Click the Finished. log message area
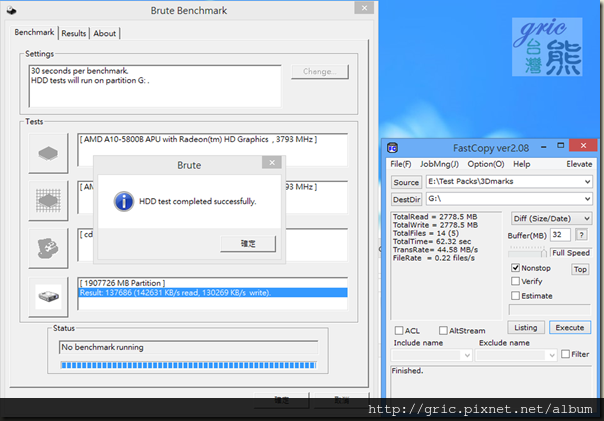Viewport: 604px width, 421px height. point(491,381)
